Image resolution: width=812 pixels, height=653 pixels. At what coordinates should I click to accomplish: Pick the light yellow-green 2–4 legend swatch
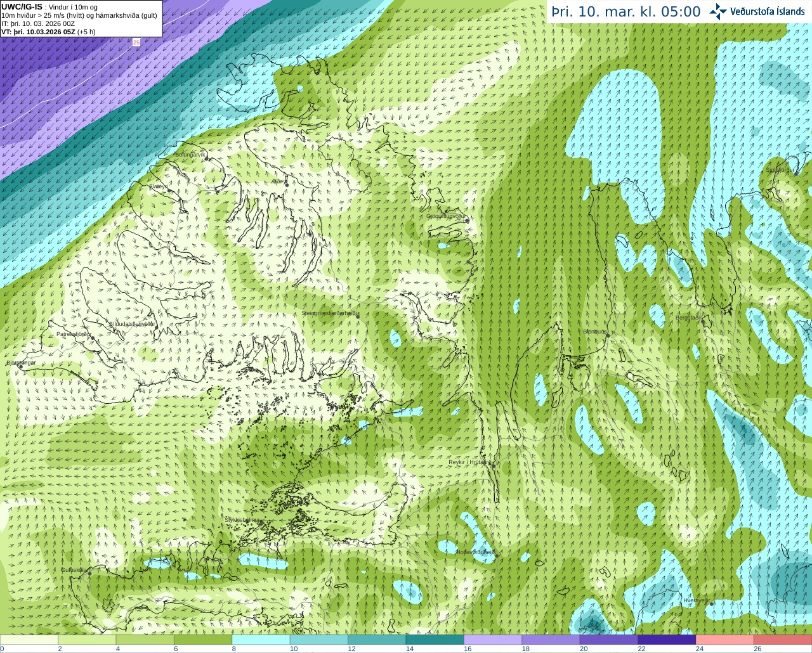[87, 640]
